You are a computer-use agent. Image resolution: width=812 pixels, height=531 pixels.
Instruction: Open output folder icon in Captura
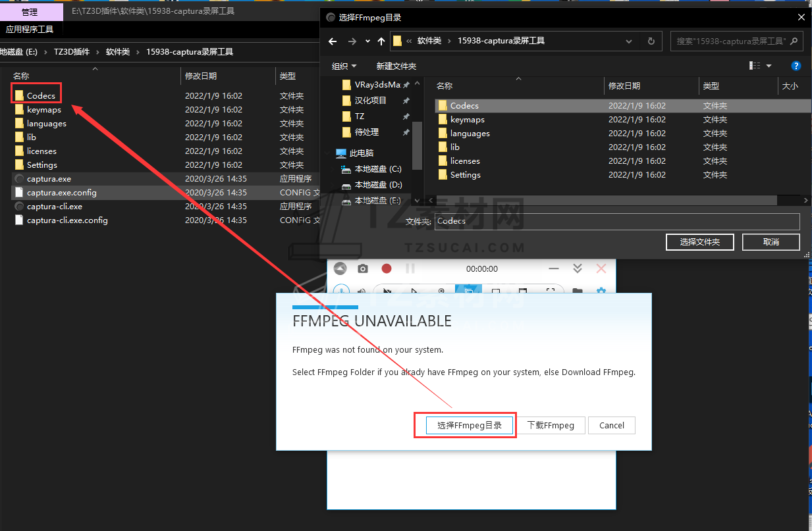[578, 291]
